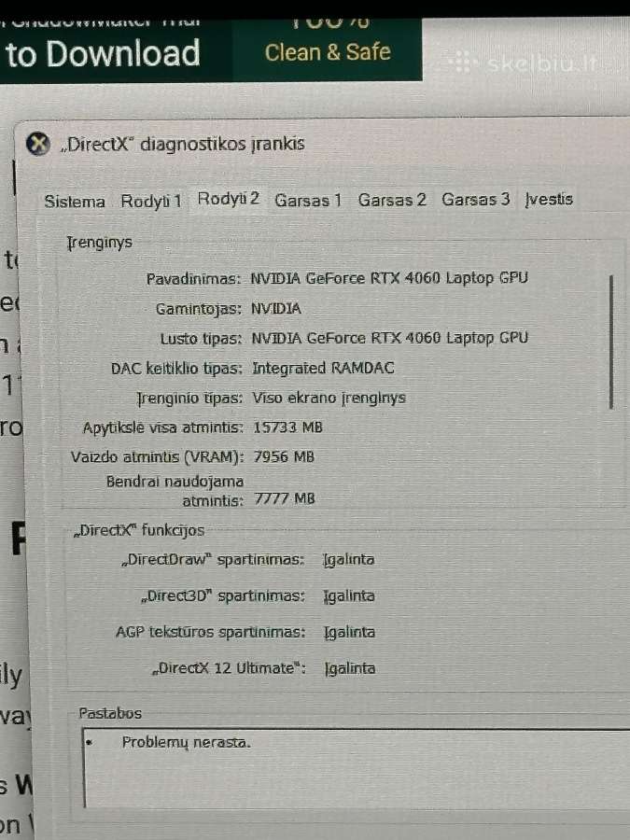Viewport: 630px width, 840px height.
Task: Switch to the Garsas 2 tab
Action: [x=392, y=200]
